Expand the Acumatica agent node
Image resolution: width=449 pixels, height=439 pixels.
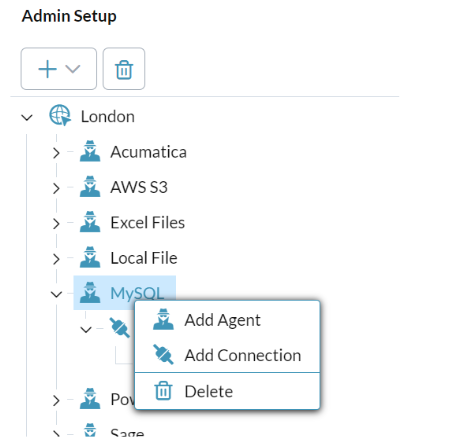(x=56, y=153)
